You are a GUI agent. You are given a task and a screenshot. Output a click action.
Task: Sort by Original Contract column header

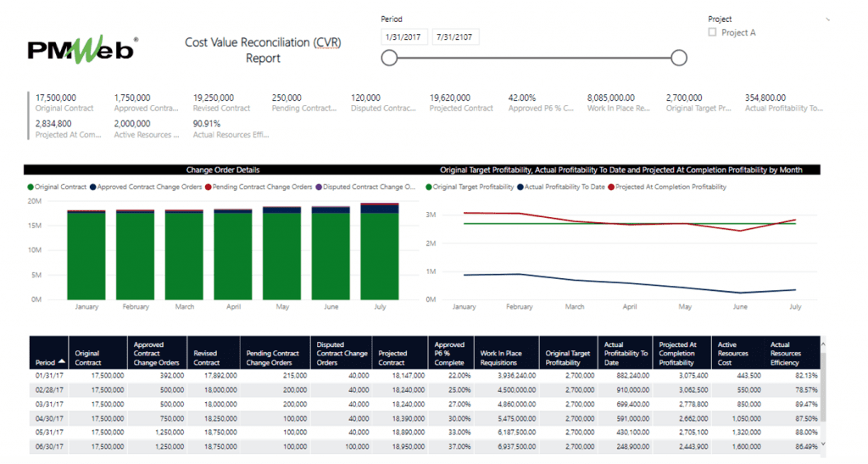click(97, 352)
